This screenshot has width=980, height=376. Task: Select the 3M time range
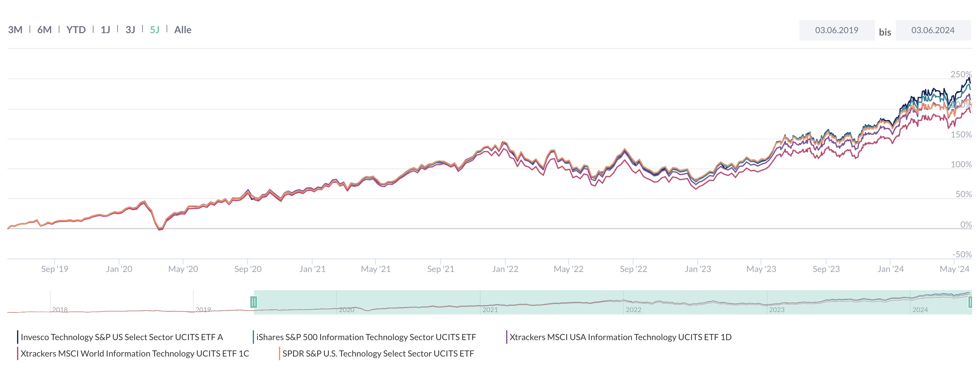pos(16,30)
